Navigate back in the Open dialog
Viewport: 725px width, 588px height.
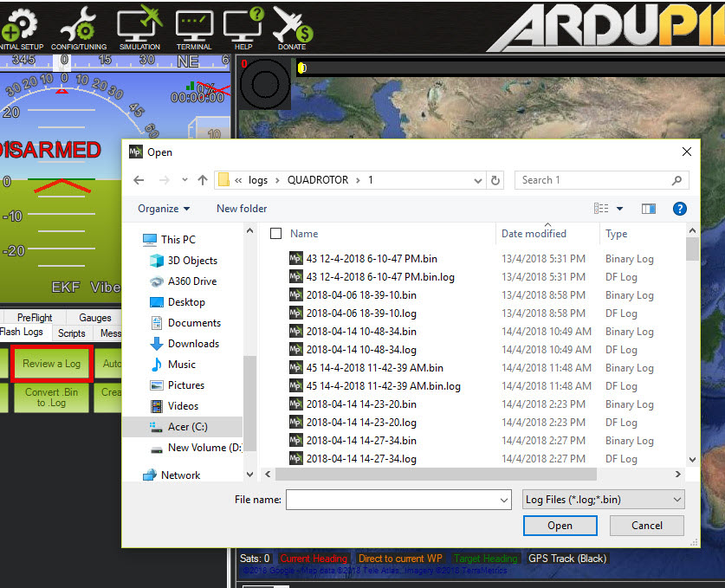pyautogui.click(x=139, y=179)
